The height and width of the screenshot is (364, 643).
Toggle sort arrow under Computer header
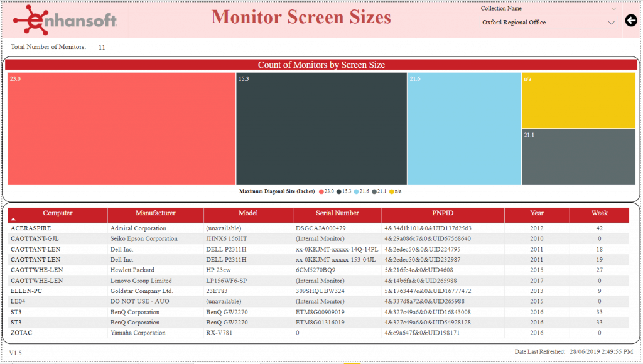click(x=13, y=220)
